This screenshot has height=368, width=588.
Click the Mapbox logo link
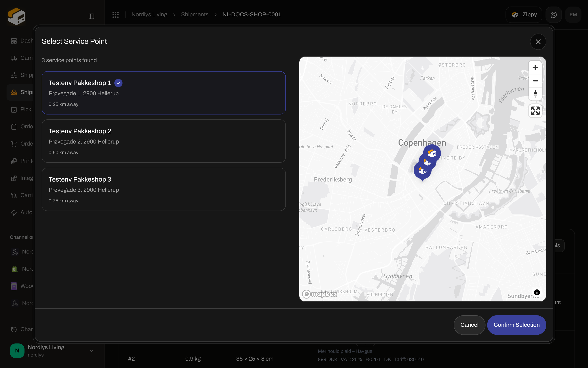(320, 294)
